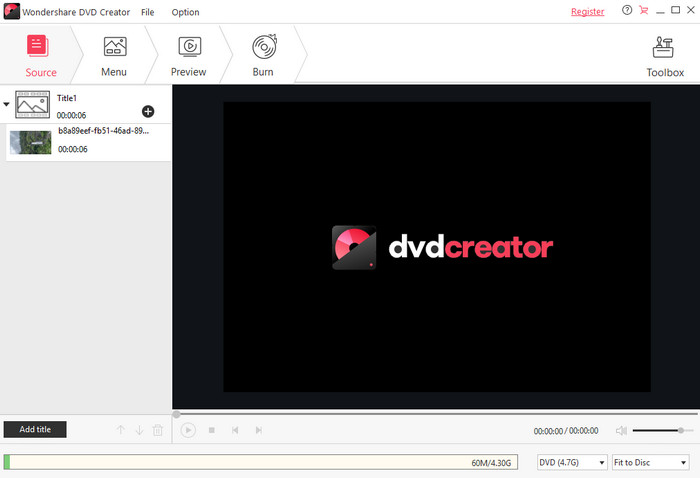Open the help question mark icon
The height and width of the screenshot is (478, 700).
(627, 10)
